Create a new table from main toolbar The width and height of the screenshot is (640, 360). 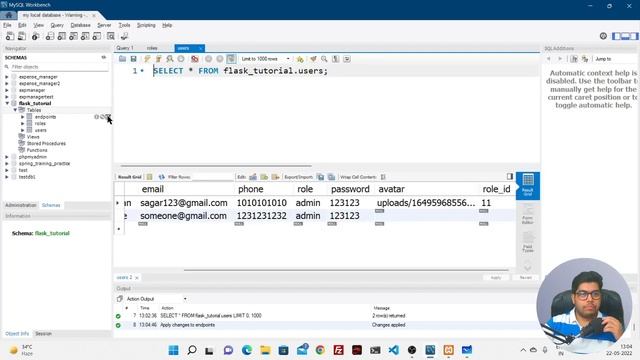pos(62,36)
